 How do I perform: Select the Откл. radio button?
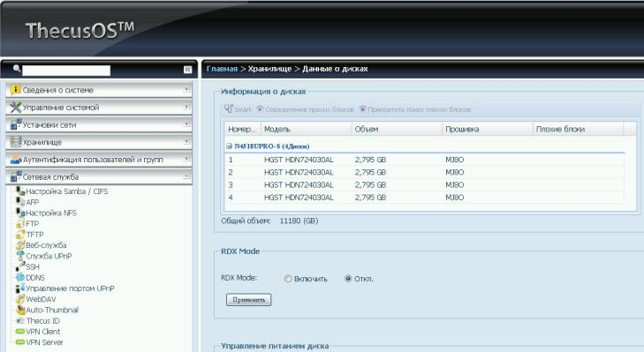pyautogui.click(x=348, y=279)
